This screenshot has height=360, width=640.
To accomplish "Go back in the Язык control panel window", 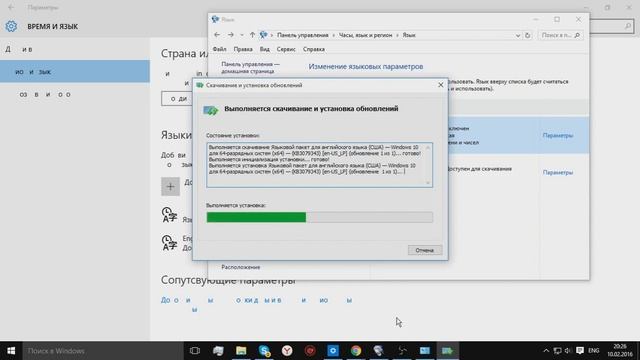I will 217,35.
